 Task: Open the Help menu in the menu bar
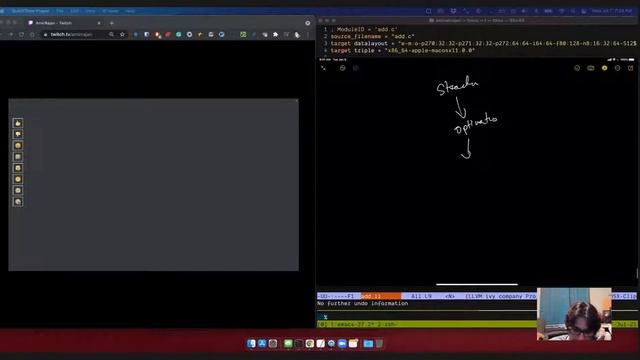click(130, 11)
